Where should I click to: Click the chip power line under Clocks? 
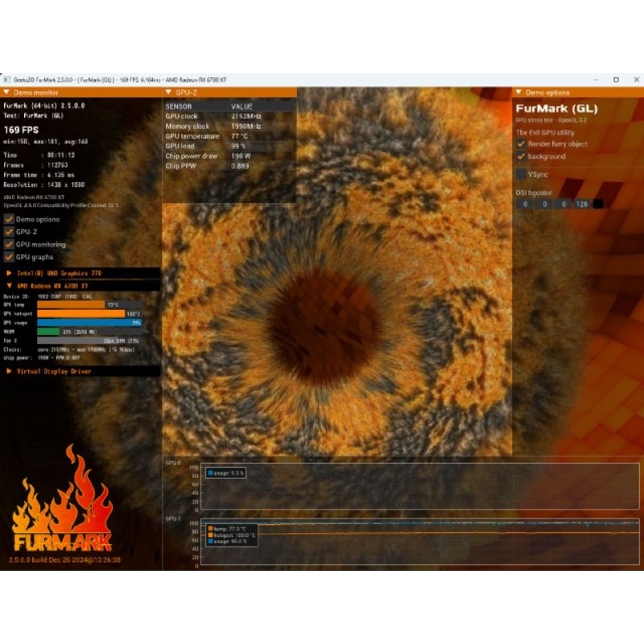[42, 357]
